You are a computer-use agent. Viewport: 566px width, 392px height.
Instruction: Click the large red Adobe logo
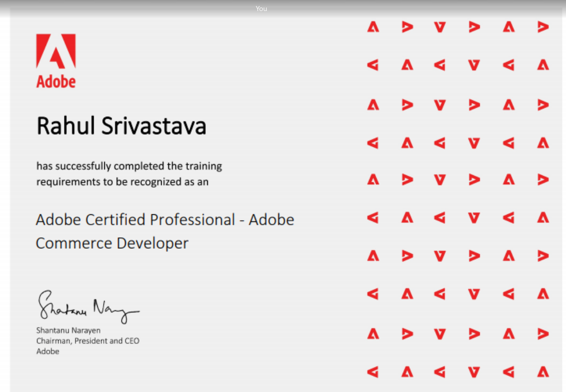[56, 51]
